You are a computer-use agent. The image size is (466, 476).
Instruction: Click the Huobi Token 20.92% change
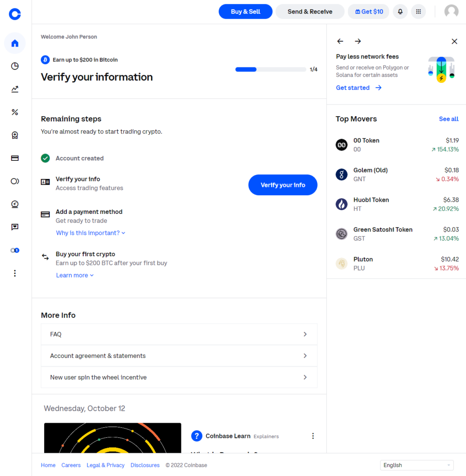point(446,209)
